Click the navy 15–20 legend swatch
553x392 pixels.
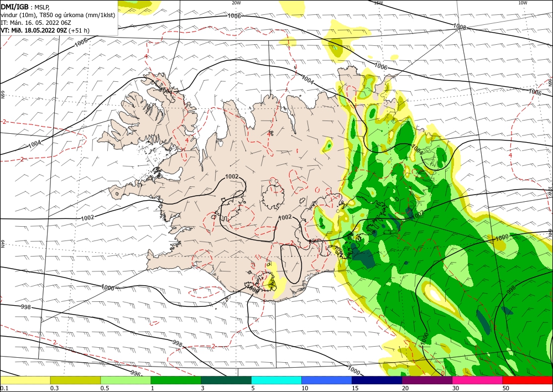point(377,380)
